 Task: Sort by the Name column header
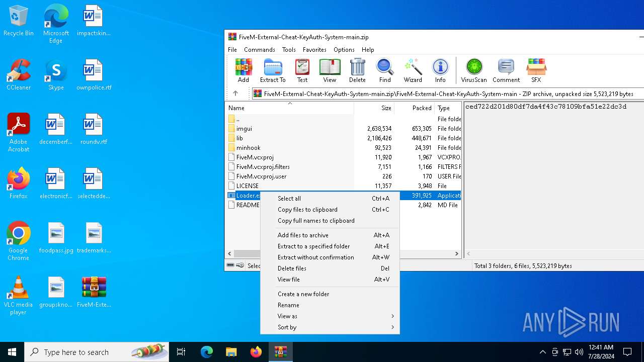(x=289, y=108)
